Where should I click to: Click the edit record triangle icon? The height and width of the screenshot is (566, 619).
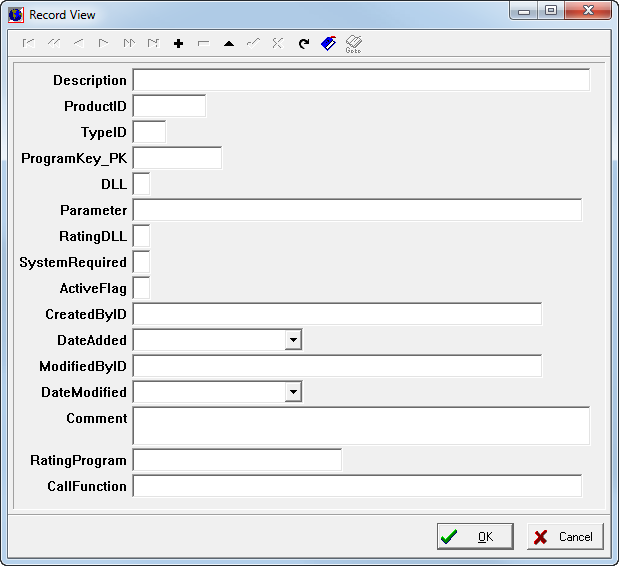point(228,44)
